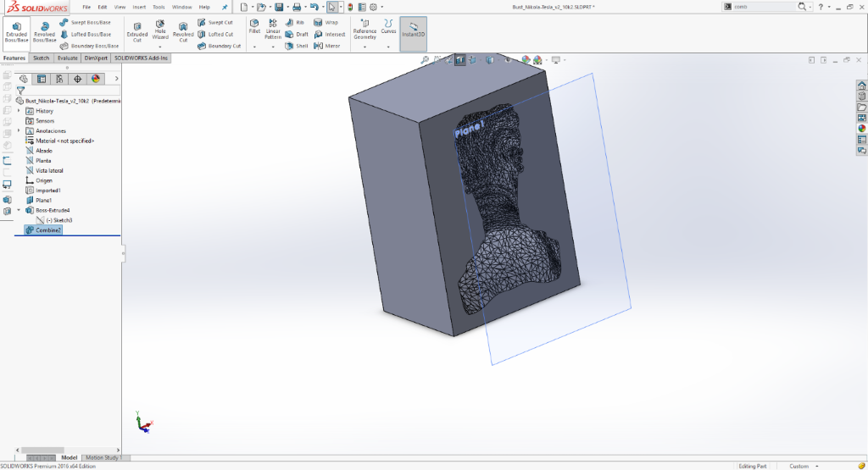Select the Extruded Boss/Base tool
The height and width of the screenshot is (470, 868).
[17, 33]
